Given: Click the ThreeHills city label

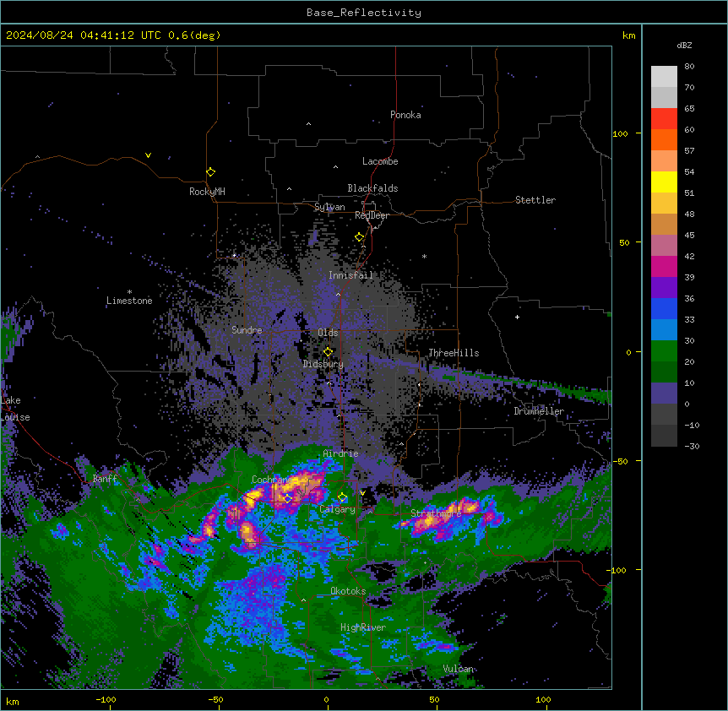Looking at the screenshot, I should [x=454, y=353].
